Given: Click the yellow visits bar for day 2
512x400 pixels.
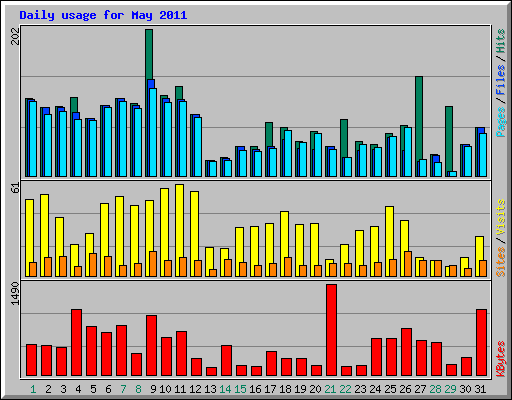Looking at the screenshot, I should pos(44,226).
